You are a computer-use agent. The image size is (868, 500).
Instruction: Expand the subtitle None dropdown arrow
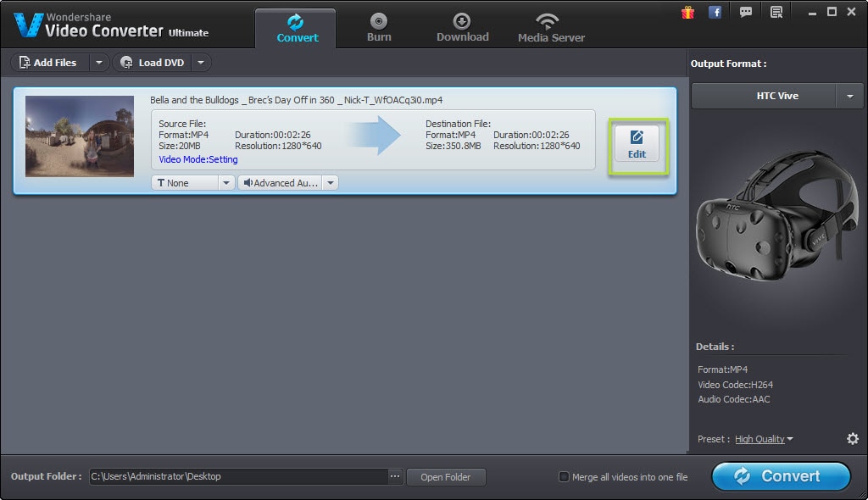click(x=225, y=183)
